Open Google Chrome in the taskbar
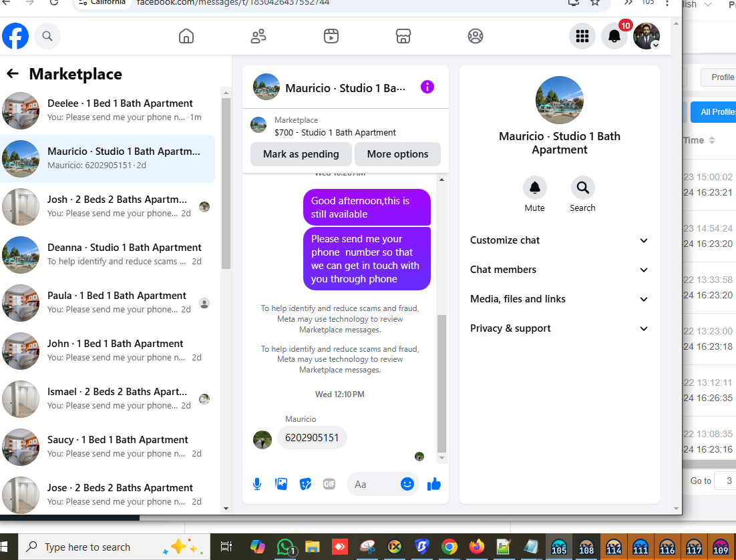 coord(449,547)
